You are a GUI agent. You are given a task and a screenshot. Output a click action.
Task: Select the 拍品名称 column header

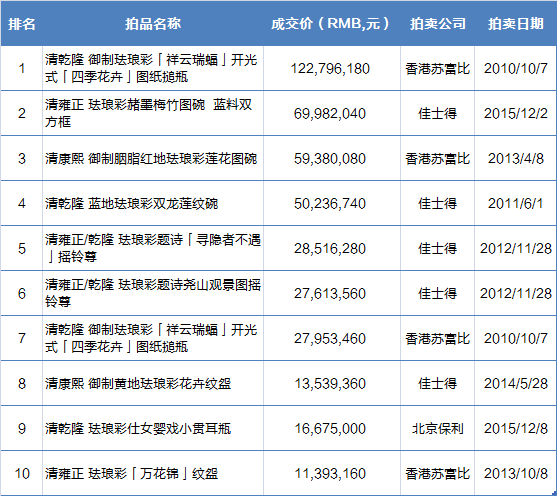pyautogui.click(x=153, y=24)
